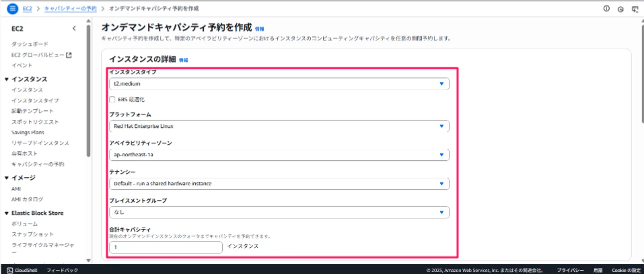Image resolution: width=644 pixels, height=274 pixels.
Task: Open EC2 グローバルビュー in sidebar
Action: coord(38,55)
